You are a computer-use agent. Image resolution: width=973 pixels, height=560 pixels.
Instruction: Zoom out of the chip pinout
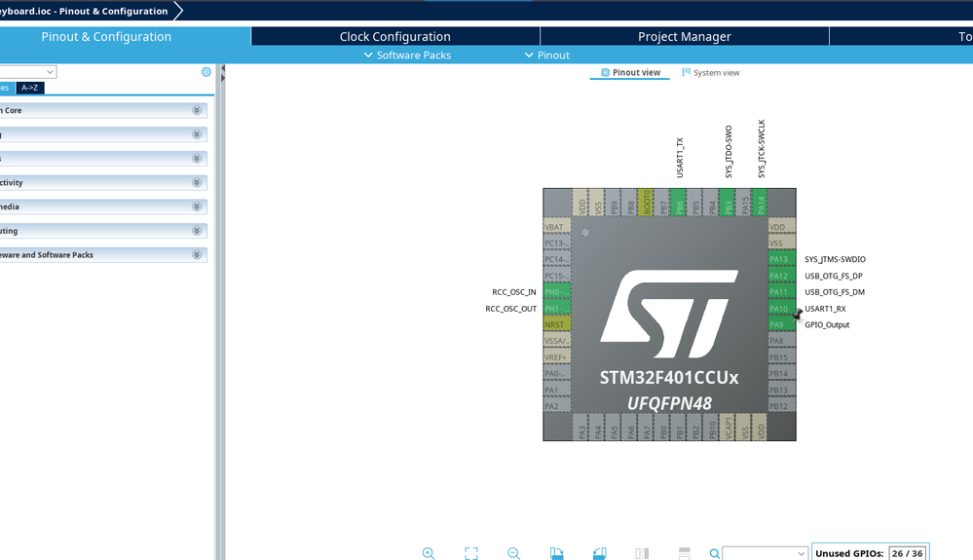point(513,553)
